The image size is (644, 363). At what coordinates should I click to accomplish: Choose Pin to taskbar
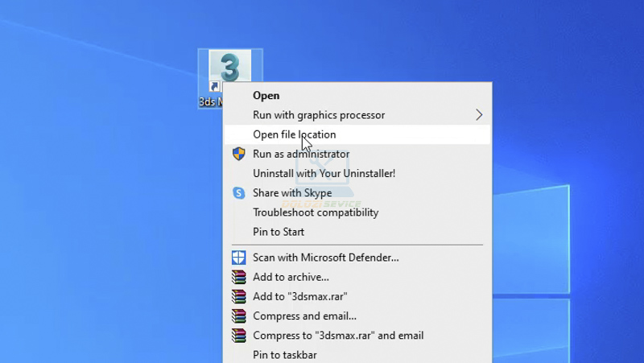pyautogui.click(x=284, y=355)
